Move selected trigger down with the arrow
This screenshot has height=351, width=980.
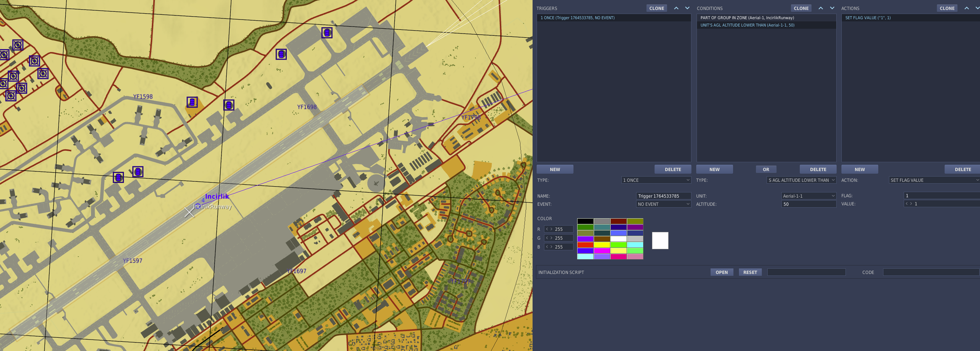point(687,8)
